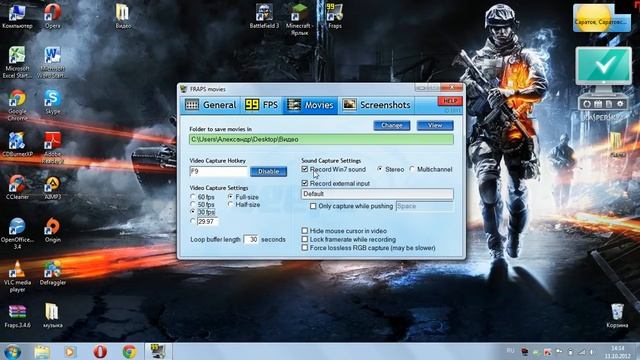Click the View folder button

coord(435,125)
